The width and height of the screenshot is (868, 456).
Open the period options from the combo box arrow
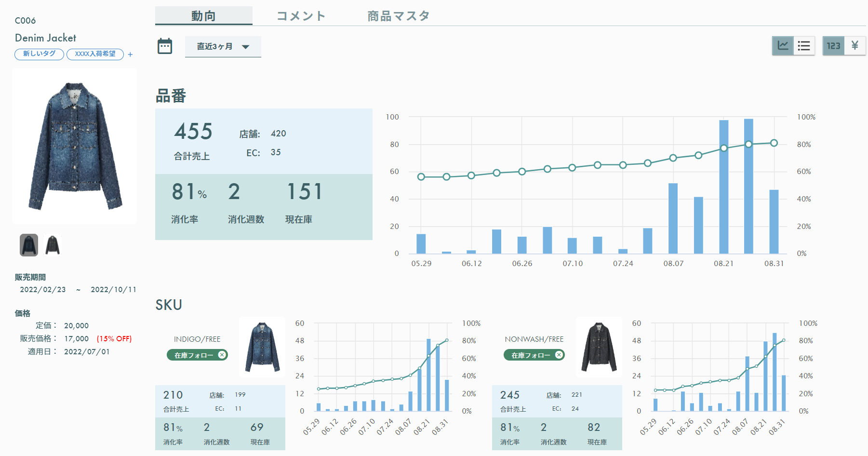(x=246, y=47)
